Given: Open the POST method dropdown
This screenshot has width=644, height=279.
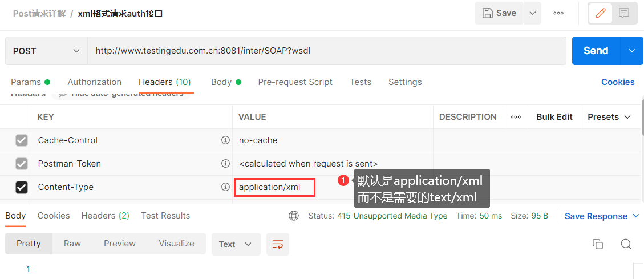Looking at the screenshot, I should point(46,51).
